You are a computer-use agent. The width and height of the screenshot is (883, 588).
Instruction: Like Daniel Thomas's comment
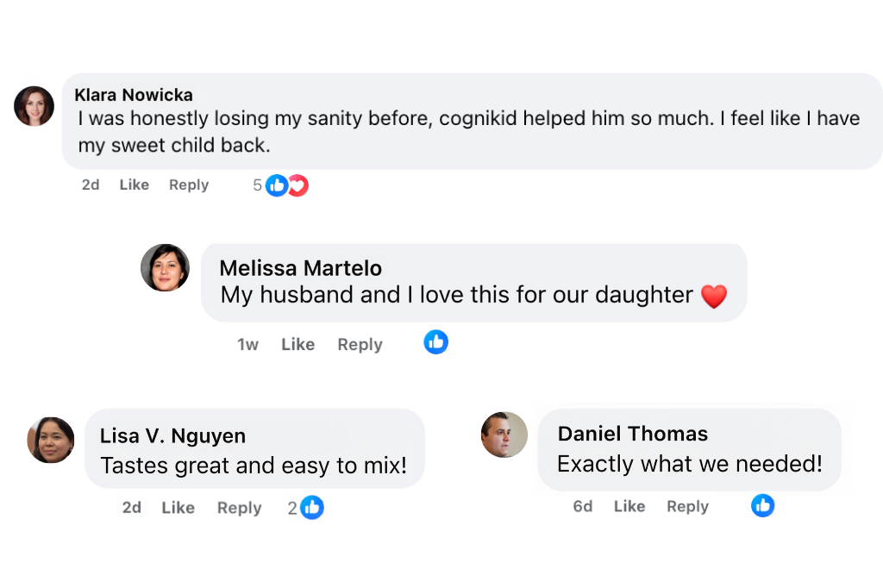(629, 506)
